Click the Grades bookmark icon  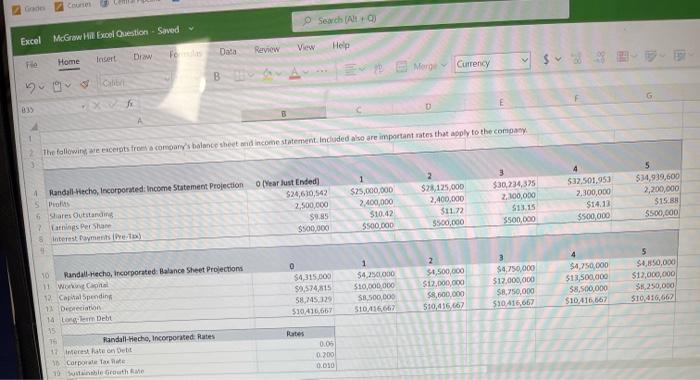(16, 9)
